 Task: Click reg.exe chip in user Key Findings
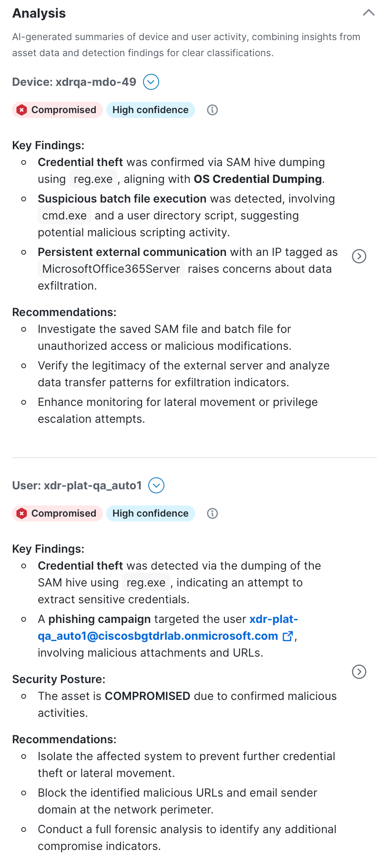[146, 583]
